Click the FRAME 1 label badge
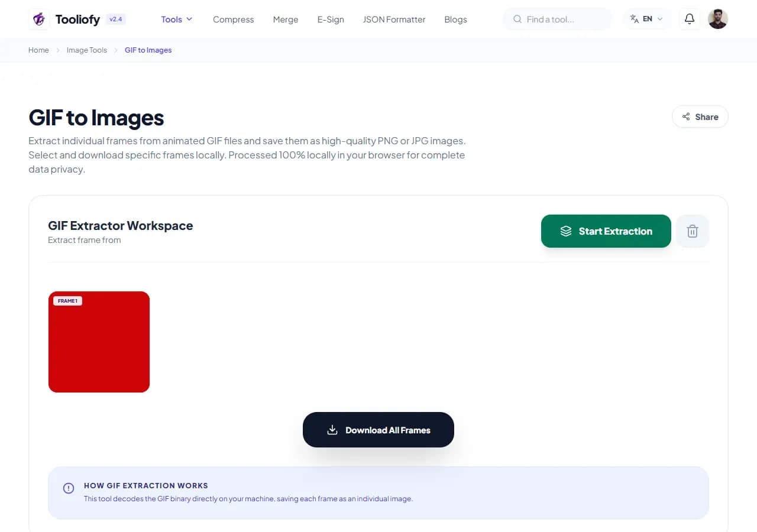This screenshot has height=532, width=757. (67, 301)
